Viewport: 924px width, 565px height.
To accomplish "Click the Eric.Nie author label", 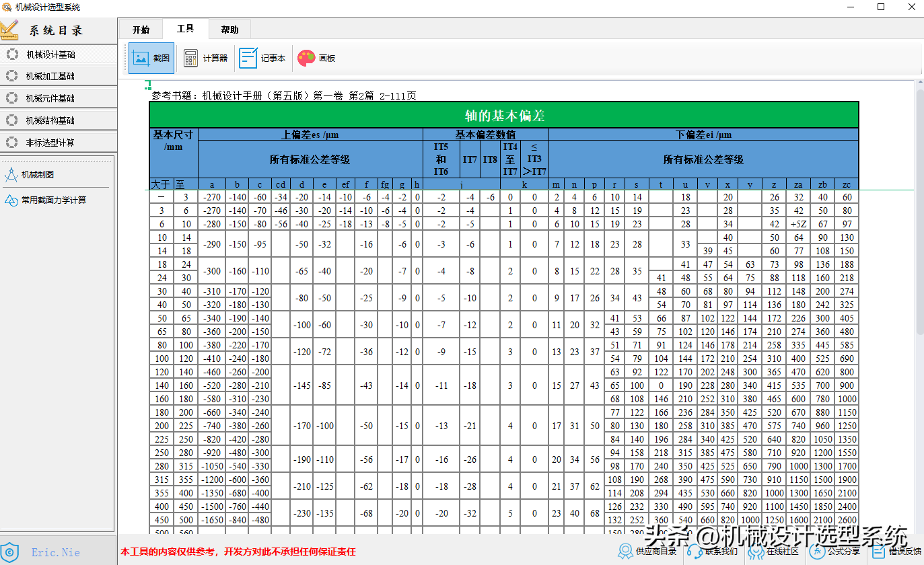I will tap(56, 552).
